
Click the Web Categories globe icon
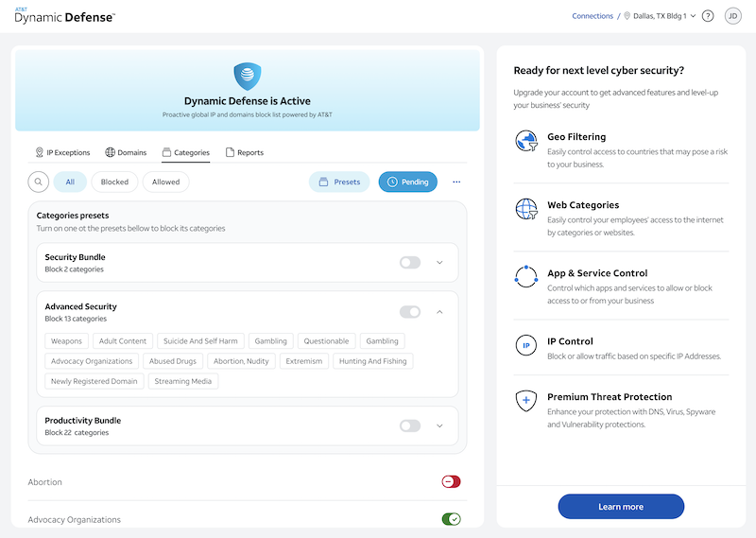coord(526,209)
